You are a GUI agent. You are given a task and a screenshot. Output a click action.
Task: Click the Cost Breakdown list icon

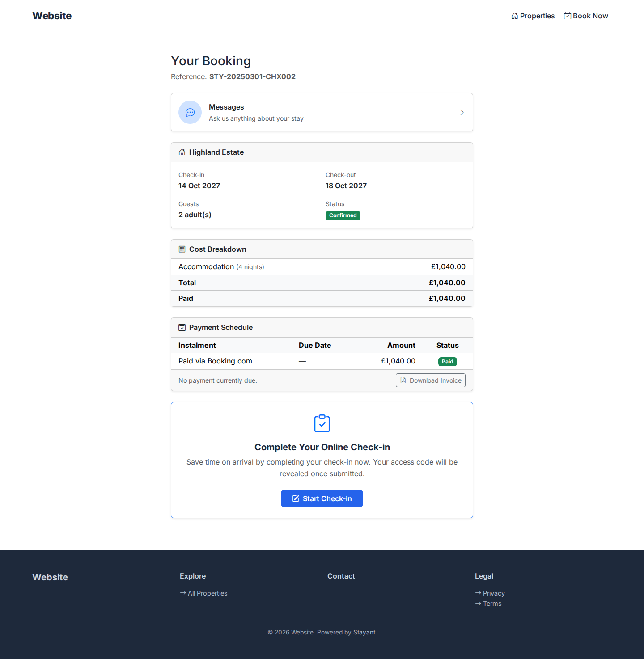(x=182, y=249)
